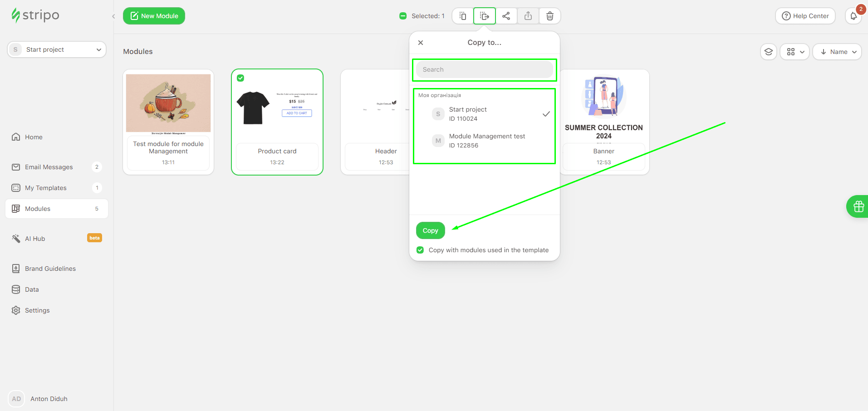Click the duplicate module toolbar icon
Viewport: 868px width, 411px height.
tap(462, 16)
